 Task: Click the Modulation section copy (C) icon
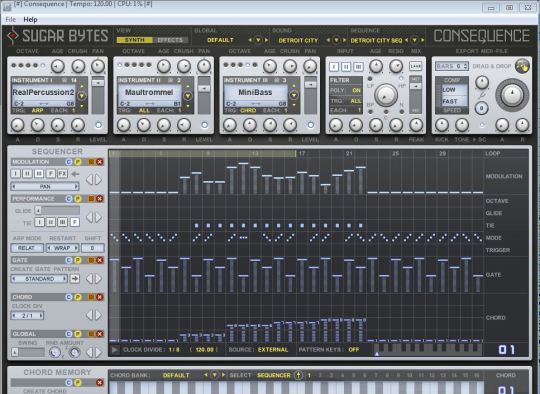click(69, 162)
